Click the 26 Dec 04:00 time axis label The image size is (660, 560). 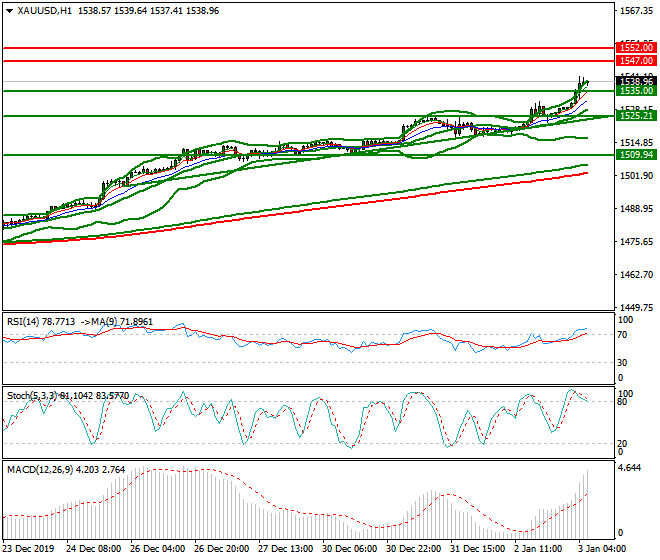coord(157,549)
